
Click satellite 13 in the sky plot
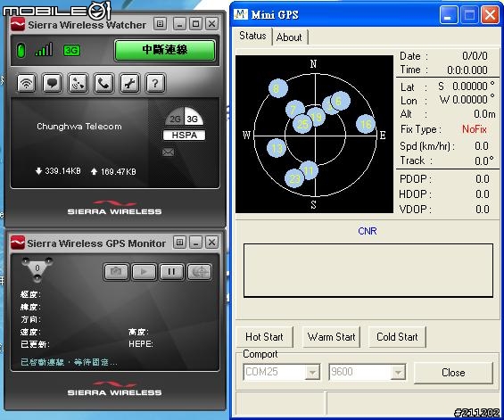coord(277,148)
